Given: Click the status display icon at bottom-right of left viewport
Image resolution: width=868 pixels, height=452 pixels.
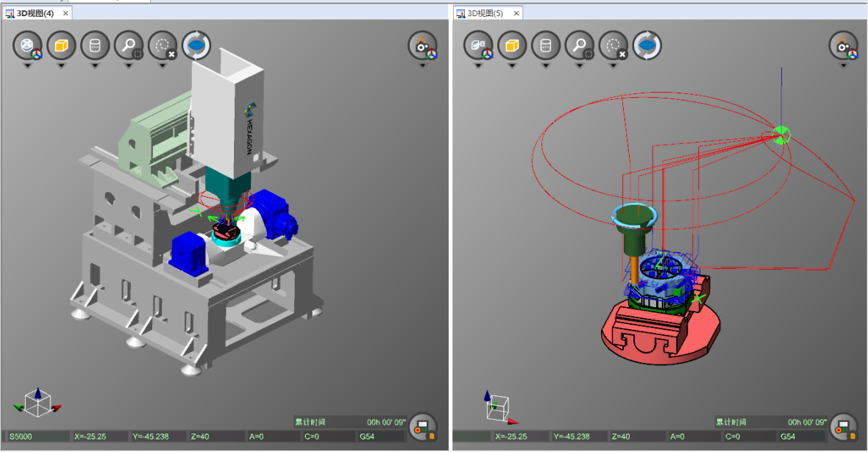Looking at the screenshot, I should pos(422,426).
